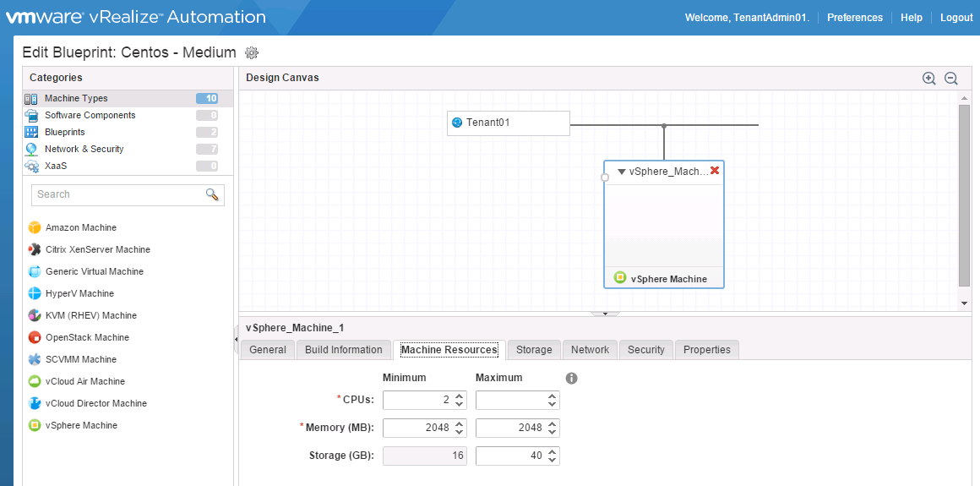Select the Tenant01 element on canvas

509,123
